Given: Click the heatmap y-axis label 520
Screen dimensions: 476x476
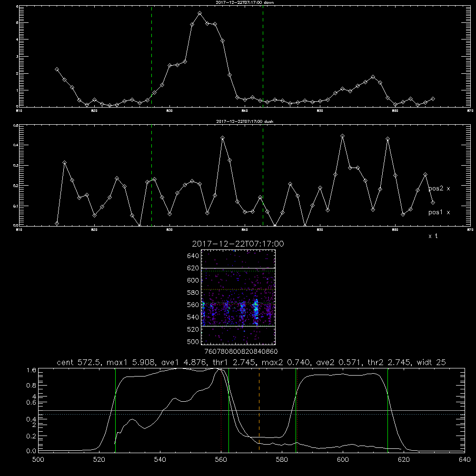Looking at the screenshot, I should pyautogui.click(x=193, y=329).
